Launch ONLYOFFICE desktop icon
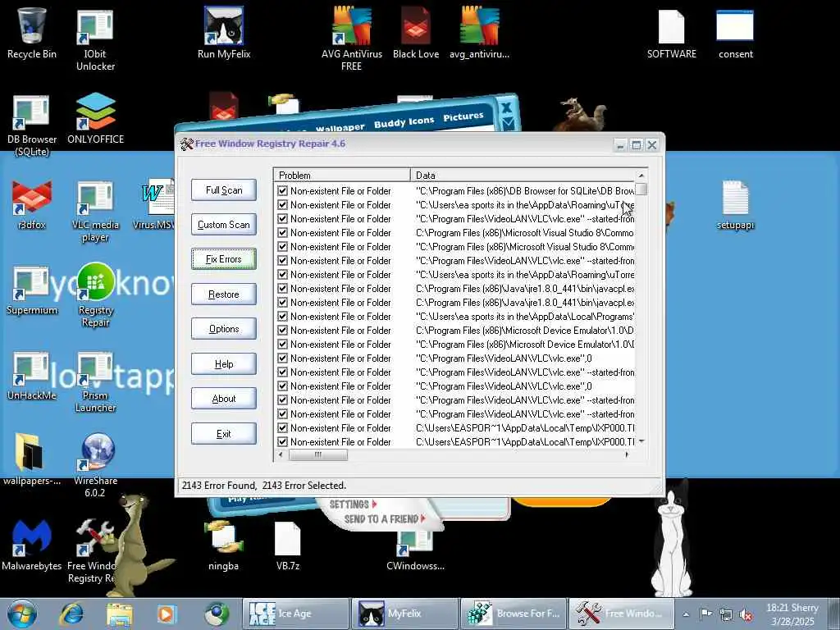840x630 pixels. point(95,119)
